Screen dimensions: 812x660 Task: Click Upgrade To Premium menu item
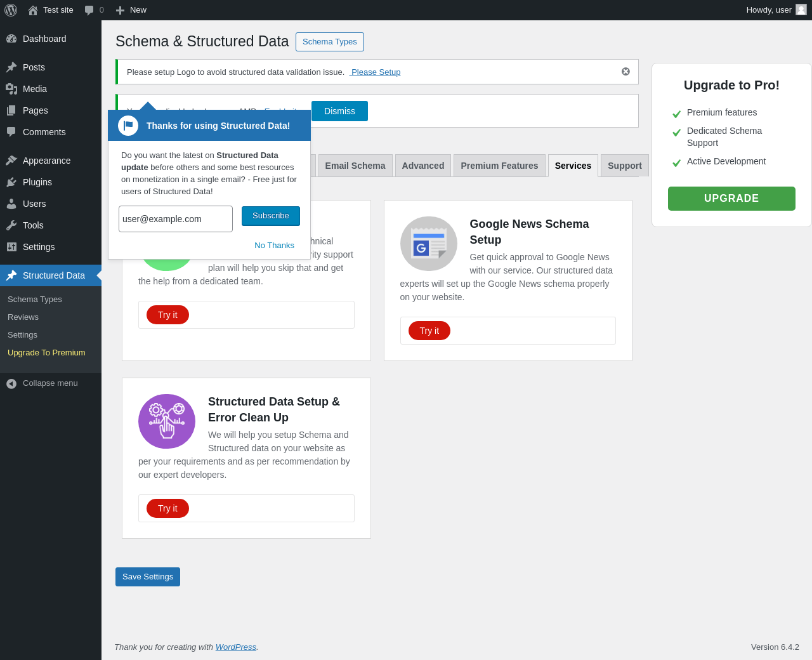point(46,353)
